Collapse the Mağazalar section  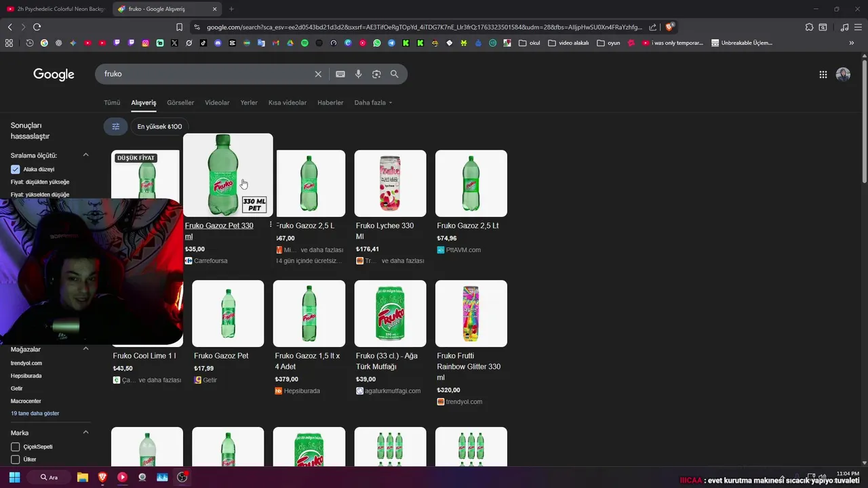[86, 349]
